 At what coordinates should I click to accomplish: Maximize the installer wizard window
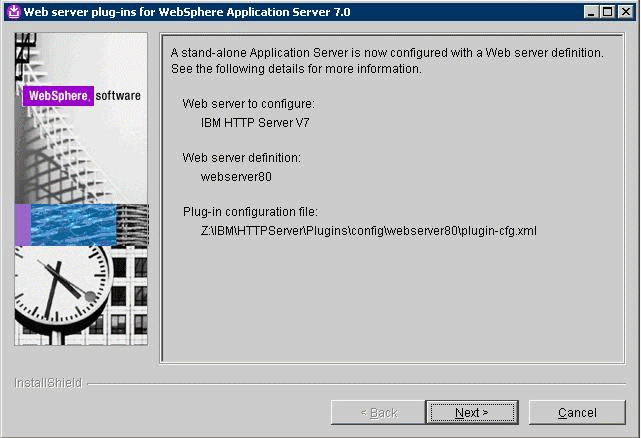[x=608, y=11]
